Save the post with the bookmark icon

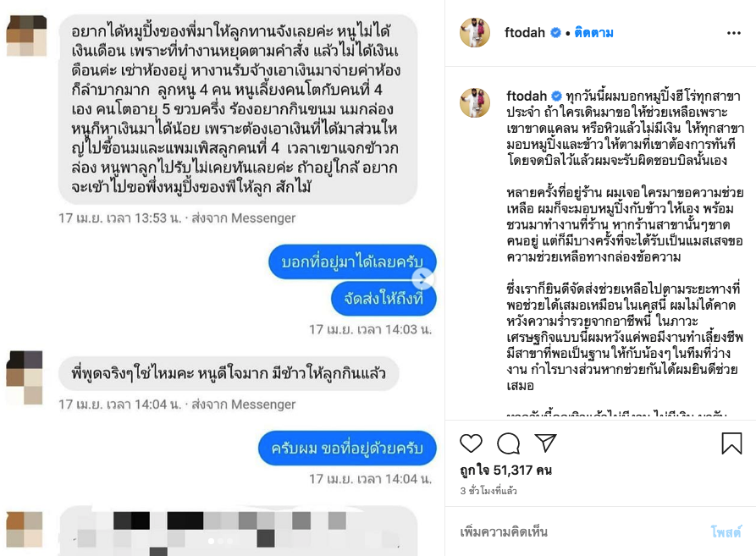[731, 443]
